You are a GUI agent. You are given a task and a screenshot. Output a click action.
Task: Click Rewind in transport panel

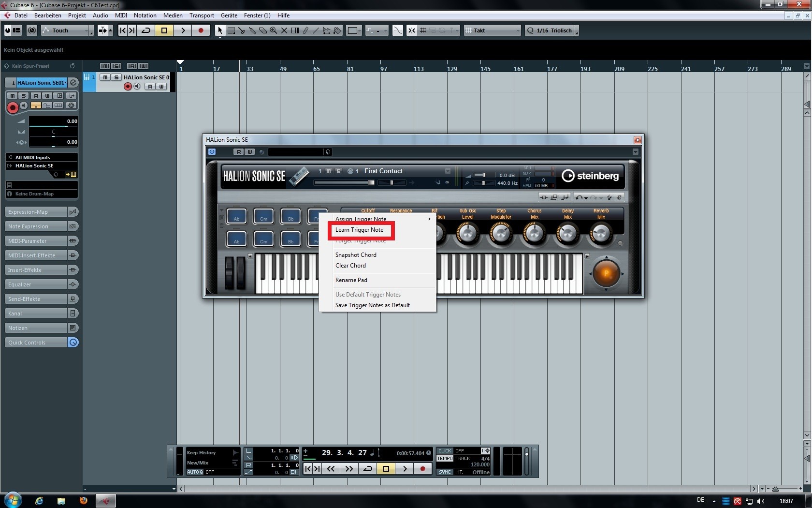[331, 468]
